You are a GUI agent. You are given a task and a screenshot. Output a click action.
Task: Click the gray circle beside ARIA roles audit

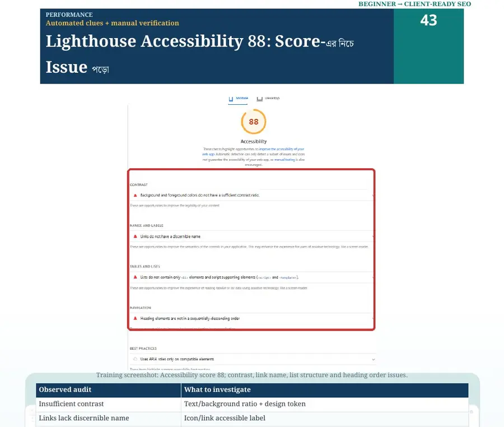[x=136, y=359]
